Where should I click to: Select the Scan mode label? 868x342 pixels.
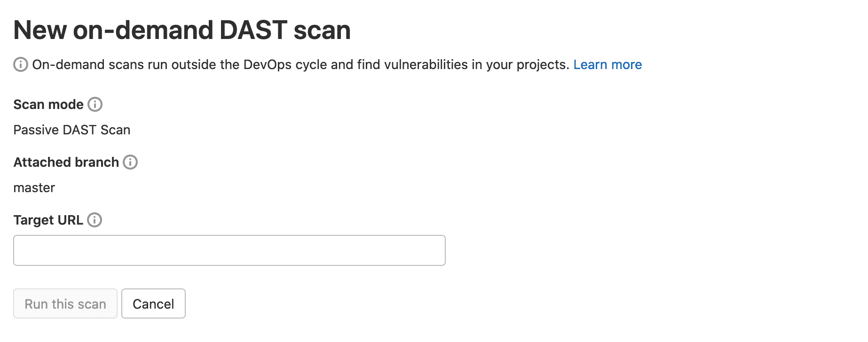[48, 105]
